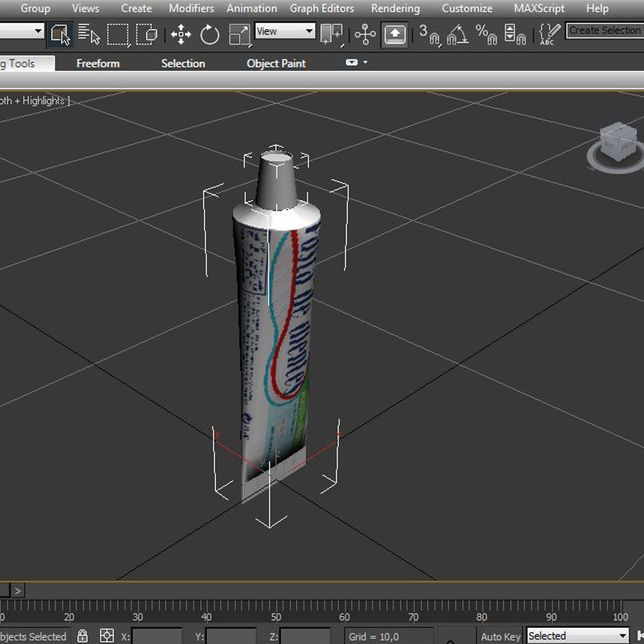Expand the ribbon options dropdown arrow

(x=365, y=62)
